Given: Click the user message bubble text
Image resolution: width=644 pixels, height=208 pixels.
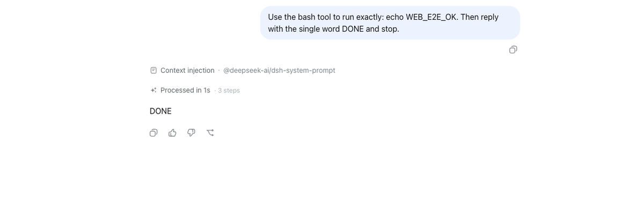Looking at the screenshot, I should pos(383,23).
